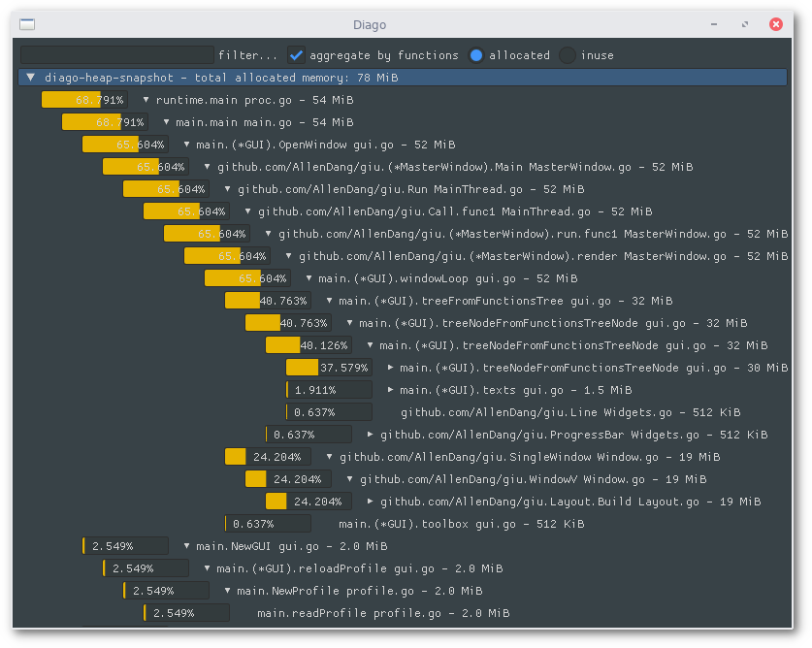This screenshot has width=812, height=648.
Task: Click the 68.791% bar for runtime.main
Action: click(x=84, y=100)
